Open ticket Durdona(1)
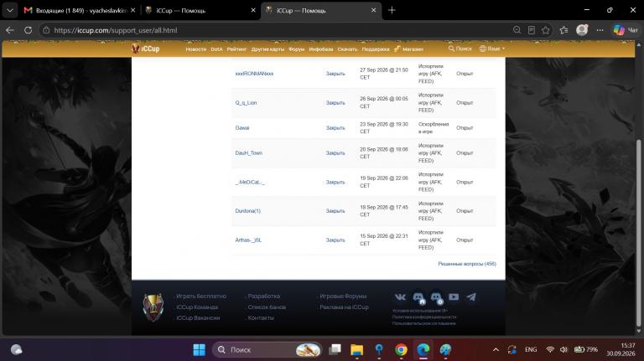Screen dimensions: 644x361 pyautogui.click(x=247, y=211)
